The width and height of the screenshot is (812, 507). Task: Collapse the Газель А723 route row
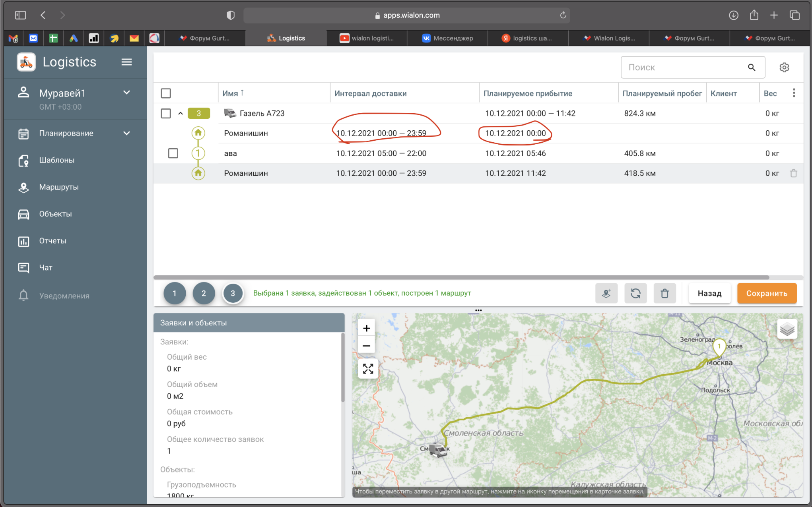click(x=181, y=113)
